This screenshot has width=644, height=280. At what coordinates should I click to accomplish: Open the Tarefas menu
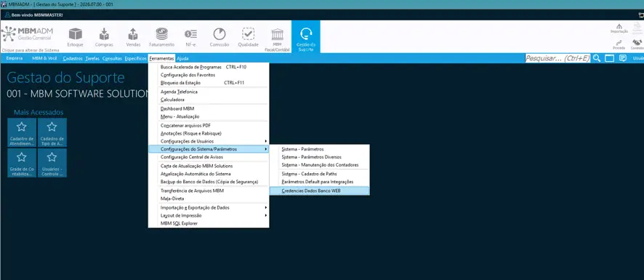[92, 58]
